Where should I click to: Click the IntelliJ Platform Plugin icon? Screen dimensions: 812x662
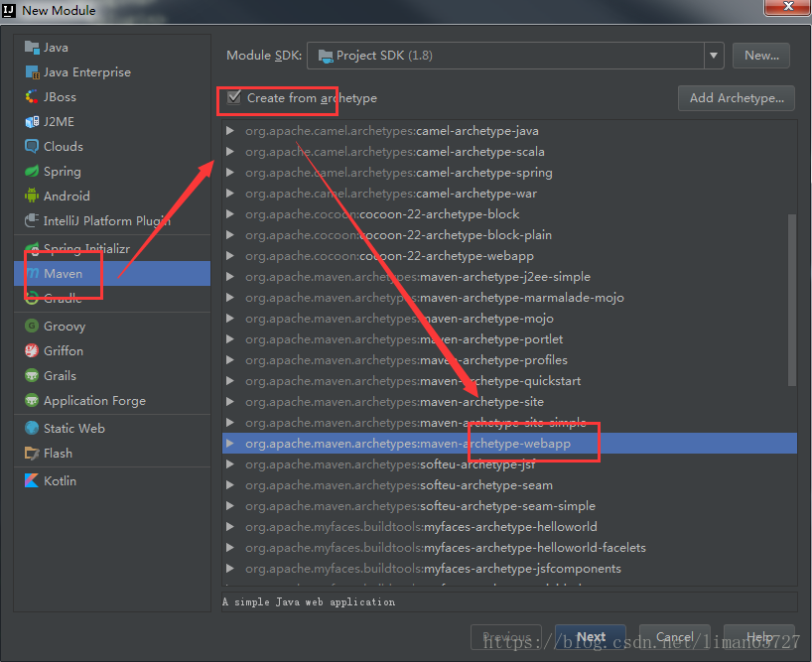click(x=32, y=220)
